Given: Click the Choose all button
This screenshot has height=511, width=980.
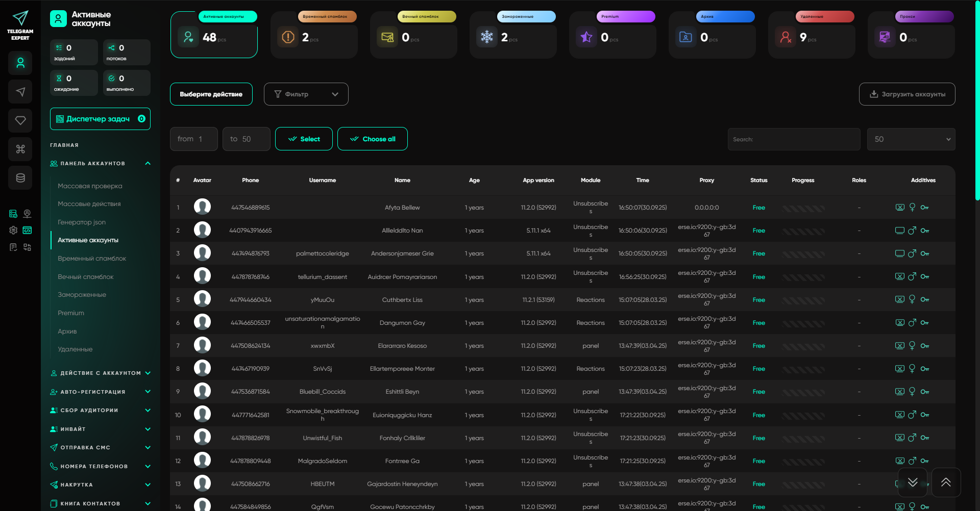Looking at the screenshot, I should (x=372, y=139).
